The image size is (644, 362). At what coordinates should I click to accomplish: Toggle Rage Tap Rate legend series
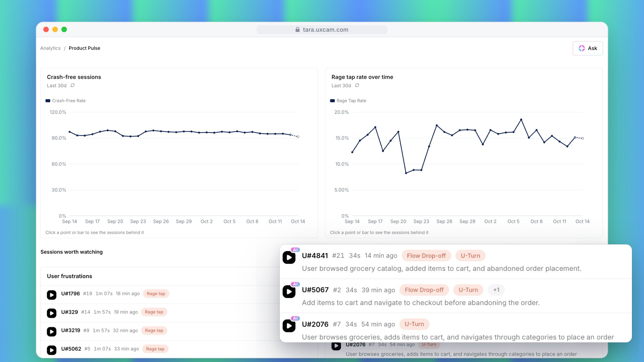(x=348, y=101)
